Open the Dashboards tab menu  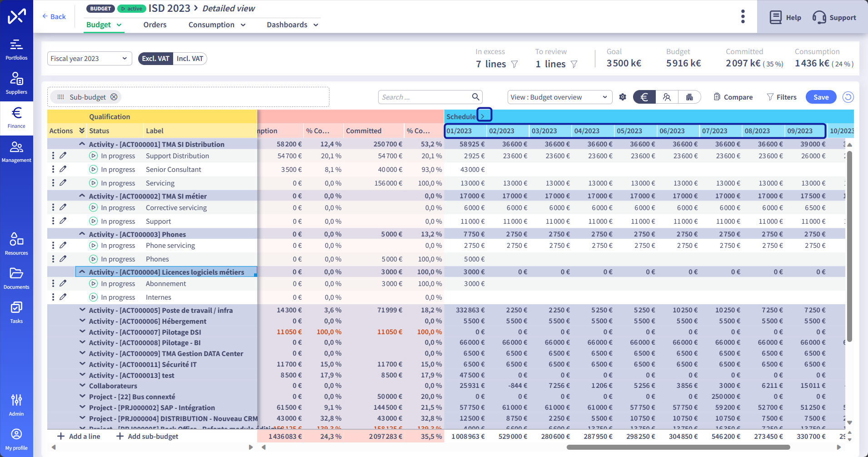[292, 25]
